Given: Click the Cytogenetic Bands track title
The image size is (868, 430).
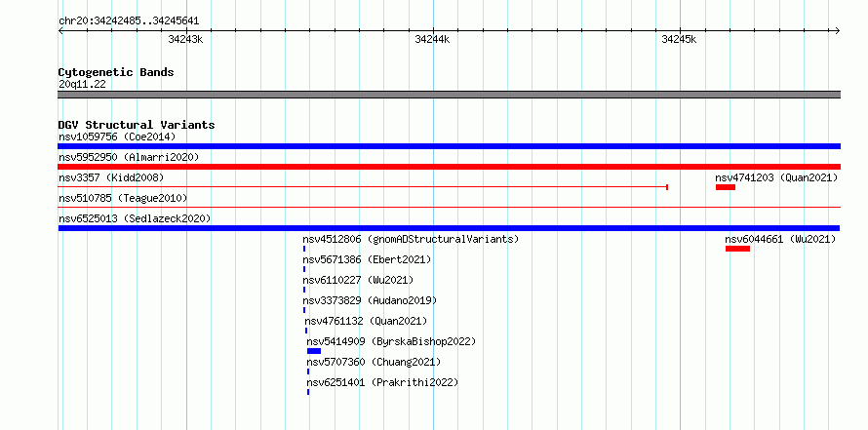Looking at the screenshot, I should pos(116,72).
